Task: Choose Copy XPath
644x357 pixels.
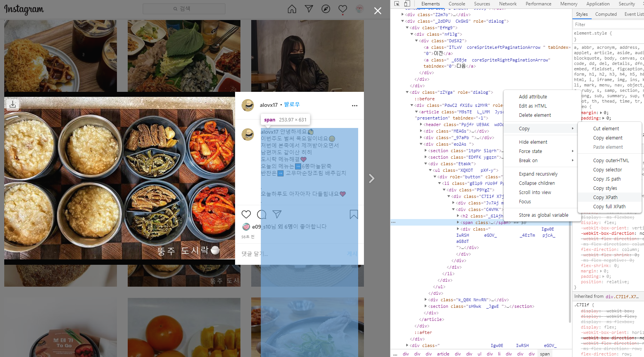Action: click(610, 198)
